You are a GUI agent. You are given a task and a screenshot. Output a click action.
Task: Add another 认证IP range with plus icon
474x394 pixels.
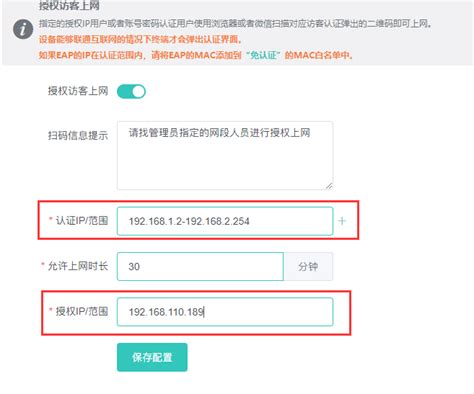(x=342, y=221)
